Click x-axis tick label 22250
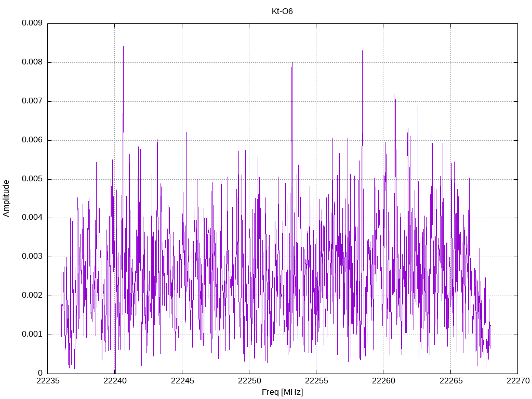Viewport: 532px width, 399px height. (x=249, y=381)
